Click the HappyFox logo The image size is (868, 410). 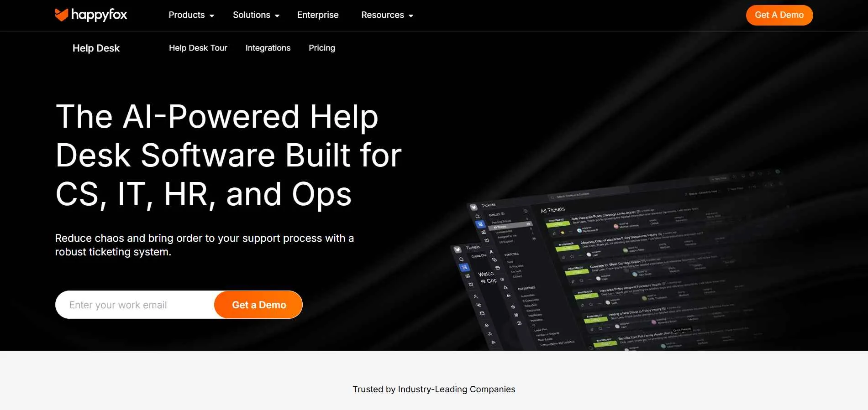[x=91, y=15]
